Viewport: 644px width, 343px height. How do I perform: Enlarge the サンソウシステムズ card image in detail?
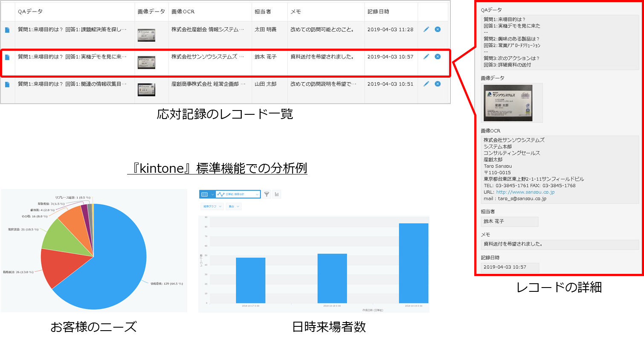coord(508,103)
